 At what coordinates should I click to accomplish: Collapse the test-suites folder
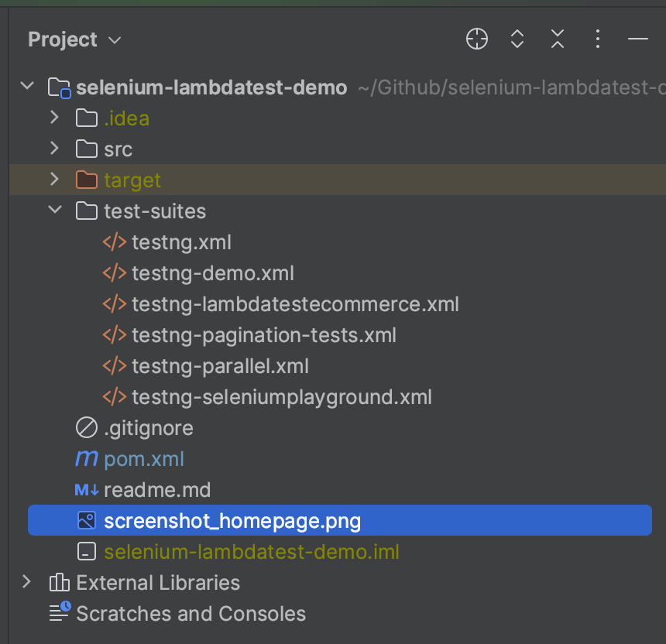tap(53, 211)
